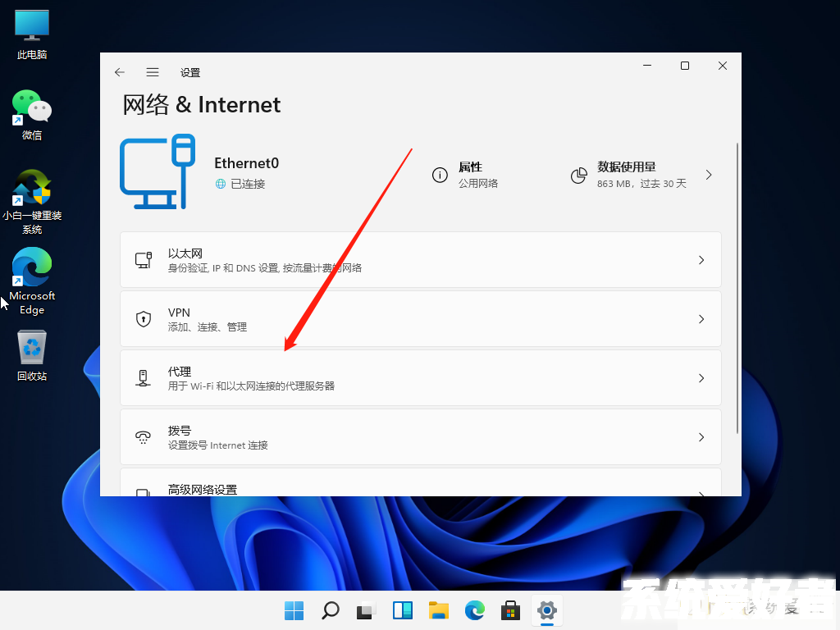Open Microsoft Store from taskbar
Screen dimensions: 840x630
(510, 610)
